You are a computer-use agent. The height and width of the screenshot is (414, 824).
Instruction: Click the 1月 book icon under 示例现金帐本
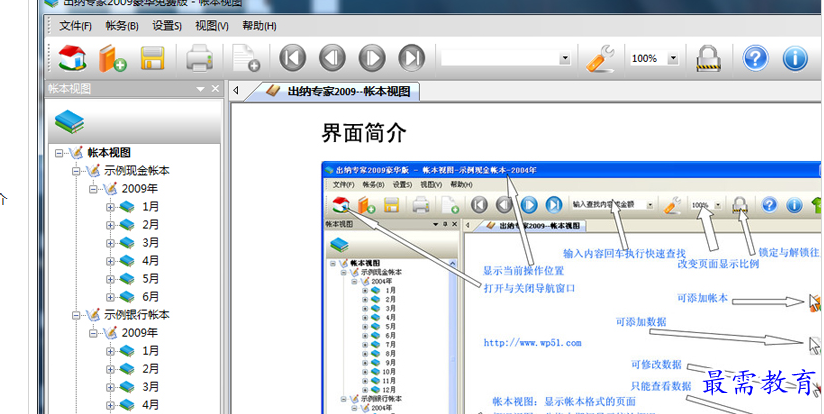(127, 207)
